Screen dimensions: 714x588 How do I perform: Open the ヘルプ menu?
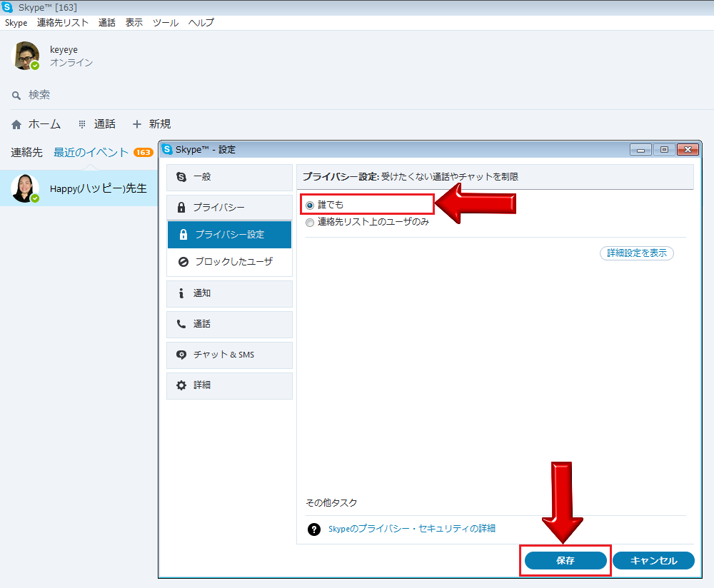pyautogui.click(x=201, y=23)
